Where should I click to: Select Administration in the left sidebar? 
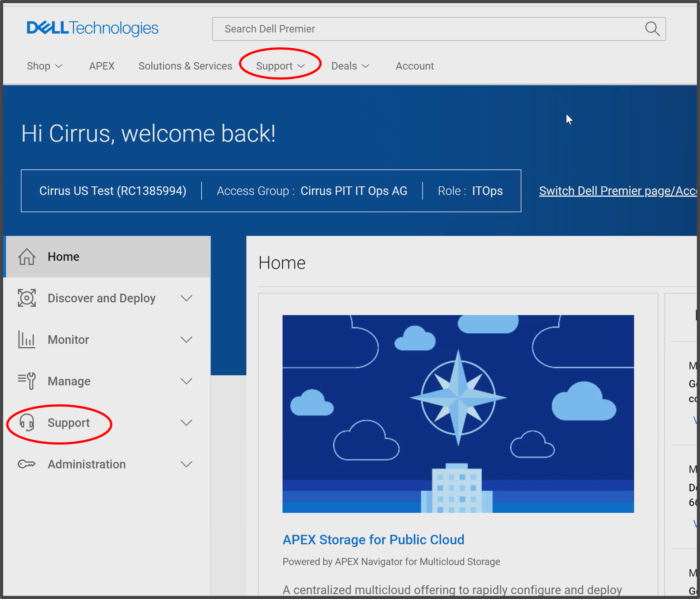(107, 464)
